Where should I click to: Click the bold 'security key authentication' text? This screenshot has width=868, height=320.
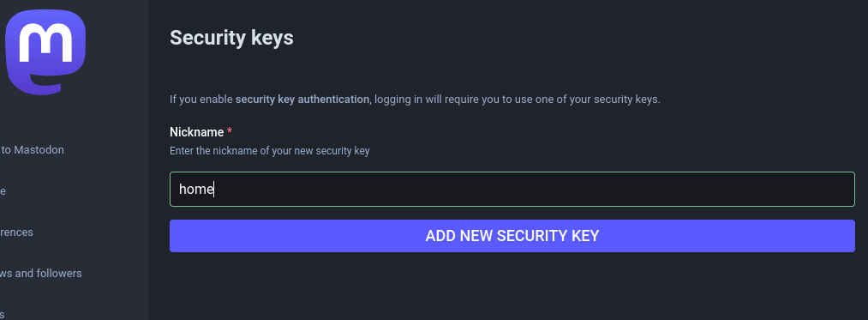pos(302,100)
